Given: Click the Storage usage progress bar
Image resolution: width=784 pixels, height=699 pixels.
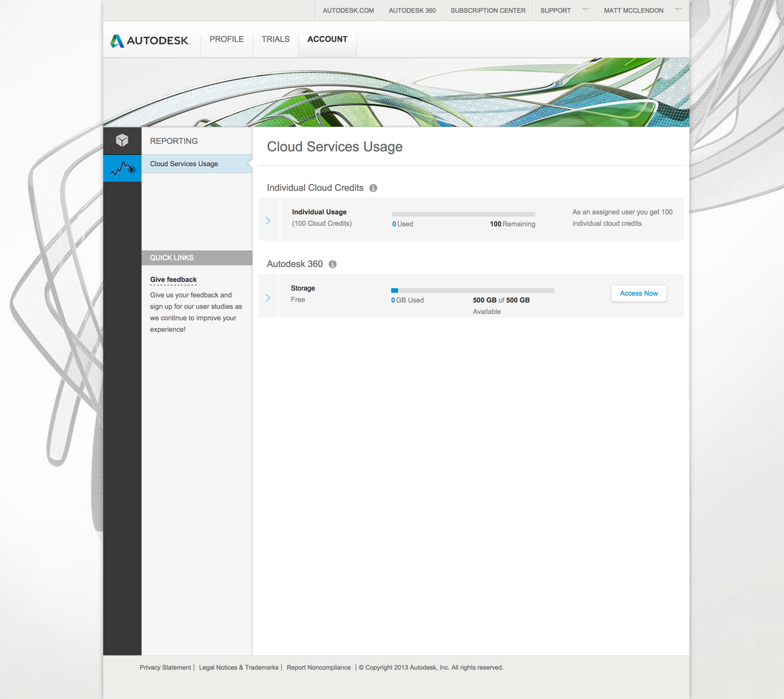Looking at the screenshot, I should tap(472, 290).
